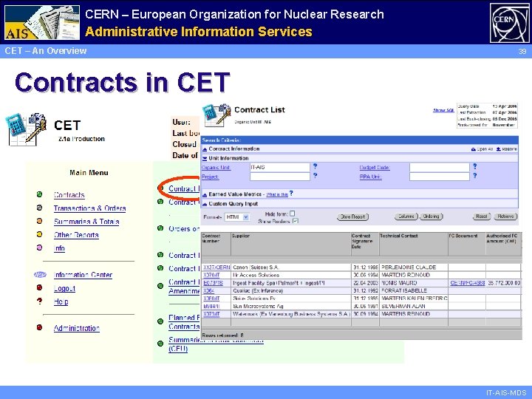Open Info menu item
Image resolution: width=532 pixels, height=399 pixels.
click(x=59, y=248)
